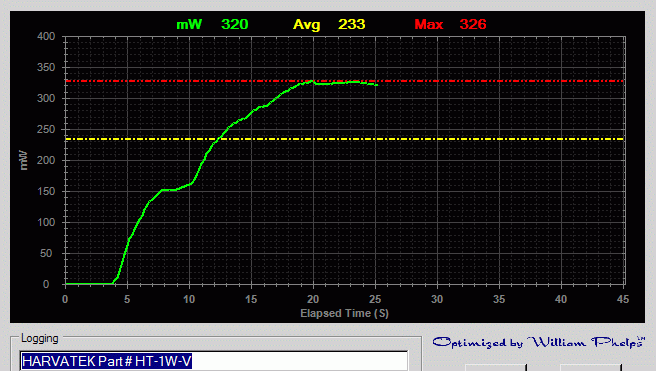Click the HARVATEK Part # HT-1W-V logging field
The width and height of the screenshot is (656, 371).
213,361
